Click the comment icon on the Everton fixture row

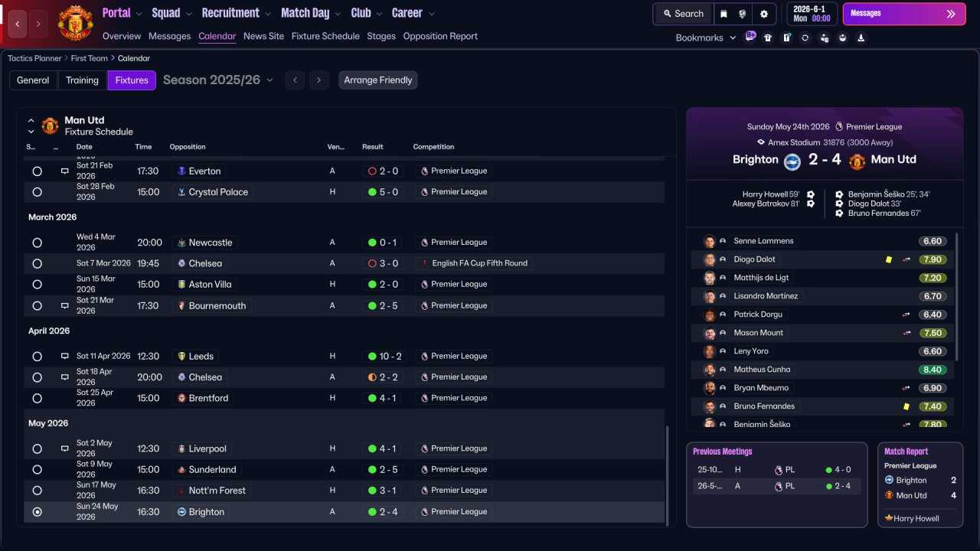tap(65, 171)
